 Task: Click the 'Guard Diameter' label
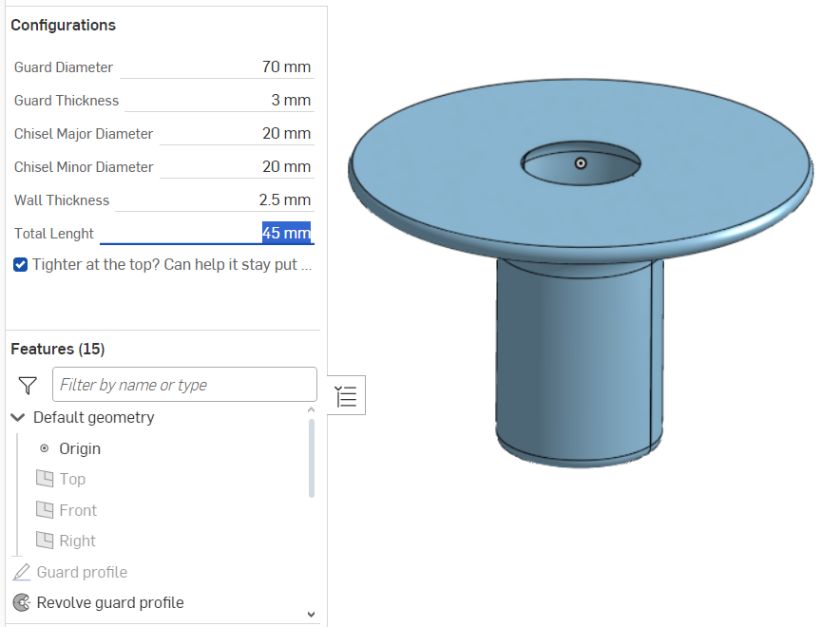(64, 67)
